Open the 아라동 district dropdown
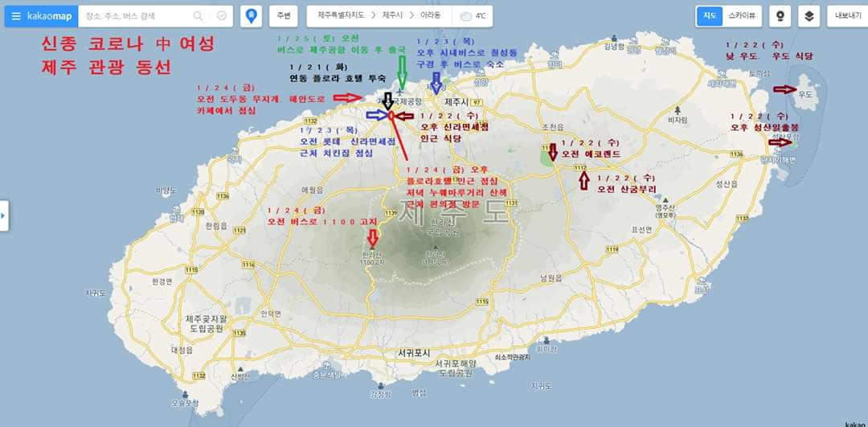The height and width of the screenshot is (427, 868). (430, 16)
